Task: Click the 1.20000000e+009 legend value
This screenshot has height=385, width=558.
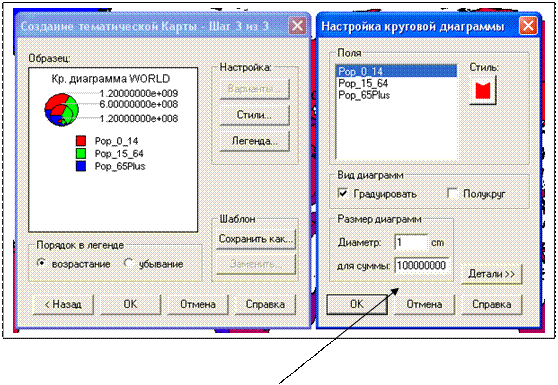Action: (138, 93)
